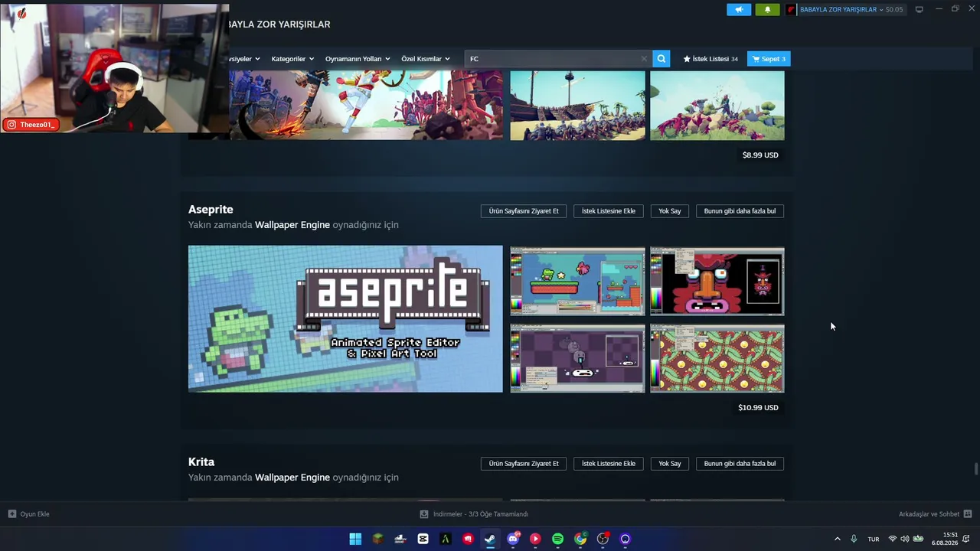Expand the Kategoriler menu

(x=292, y=59)
